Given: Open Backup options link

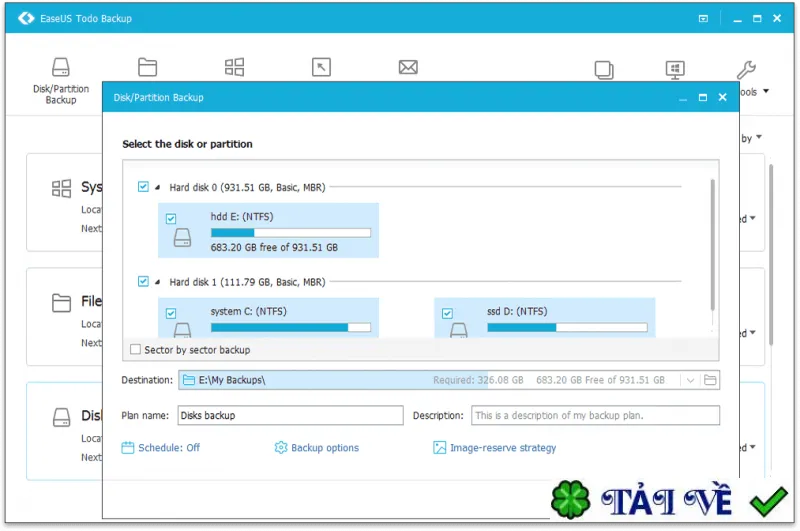Looking at the screenshot, I should pos(325,448).
